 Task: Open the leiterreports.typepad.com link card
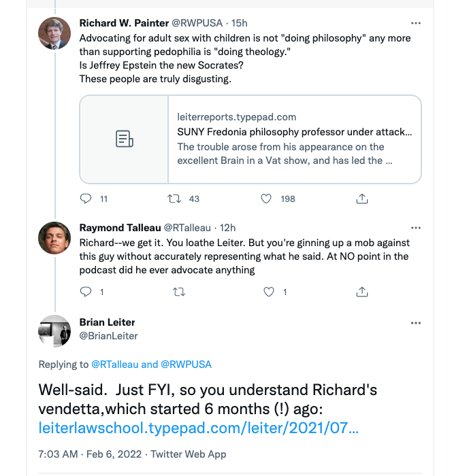pyautogui.click(x=251, y=139)
